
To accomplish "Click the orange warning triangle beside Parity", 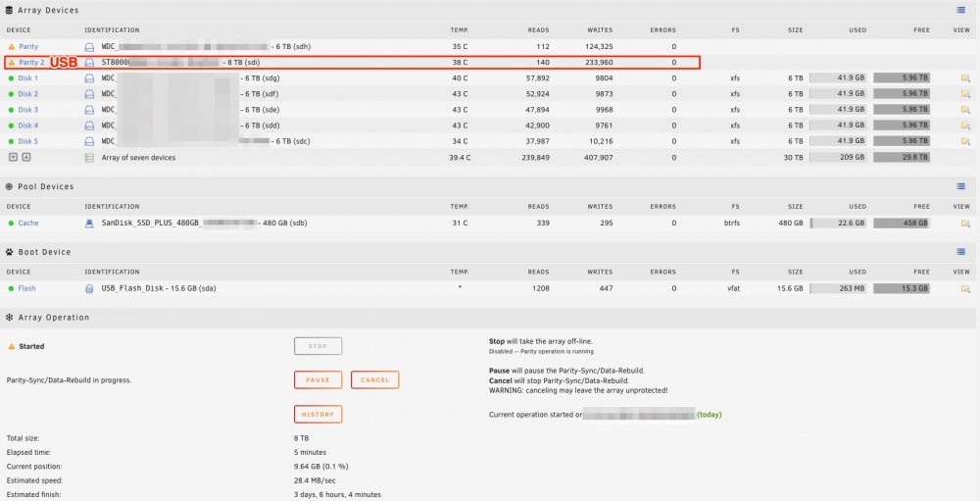I will click(11, 47).
